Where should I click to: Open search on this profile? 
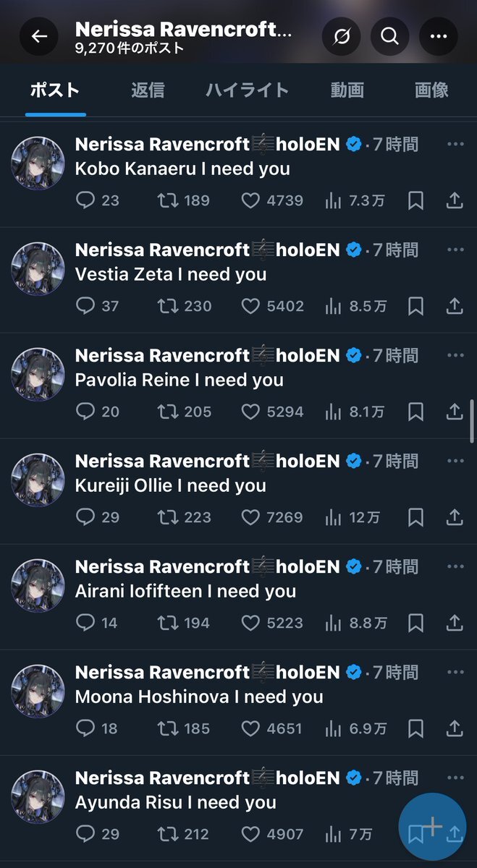tap(389, 36)
